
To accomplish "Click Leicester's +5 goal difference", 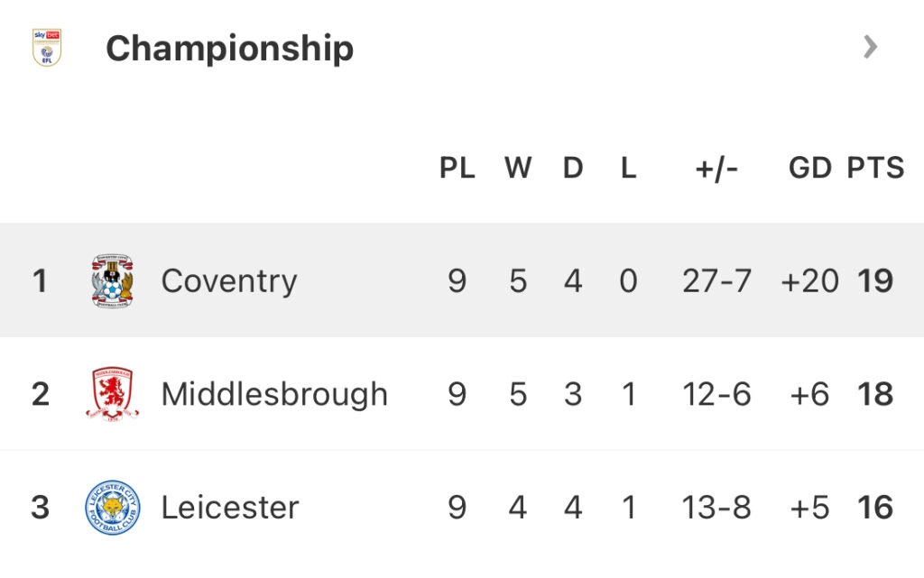I will tap(809, 508).
